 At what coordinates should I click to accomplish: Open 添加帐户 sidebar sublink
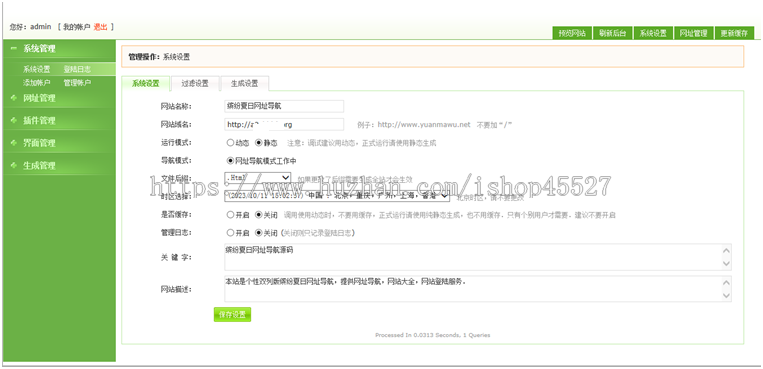tap(36, 83)
